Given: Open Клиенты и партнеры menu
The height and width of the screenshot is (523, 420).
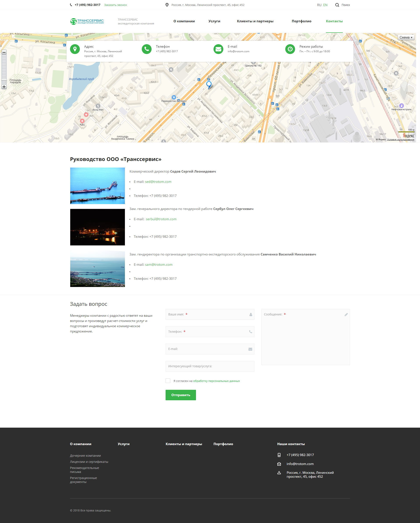Looking at the screenshot, I should [x=255, y=21].
